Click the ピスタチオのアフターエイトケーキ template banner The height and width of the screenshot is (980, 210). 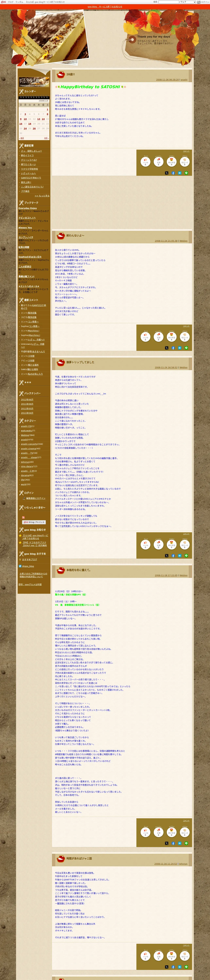click(34, 82)
